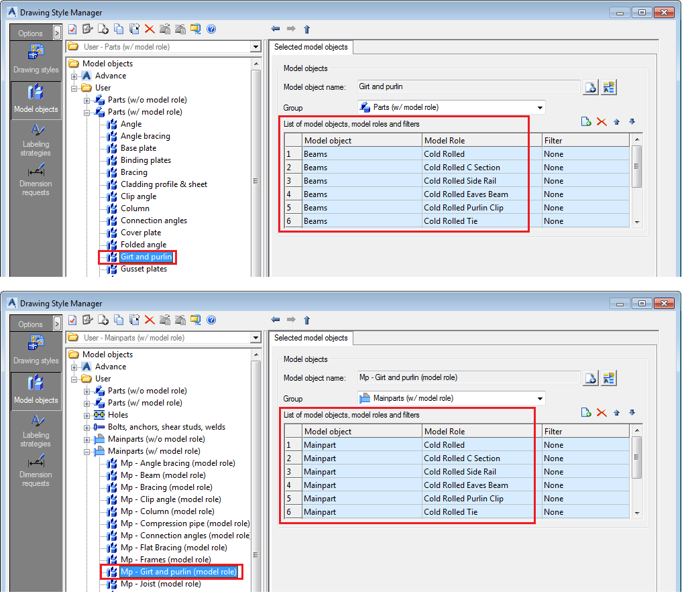Click the back arrow in the Parts window
The image size is (690, 616).
tap(276, 29)
